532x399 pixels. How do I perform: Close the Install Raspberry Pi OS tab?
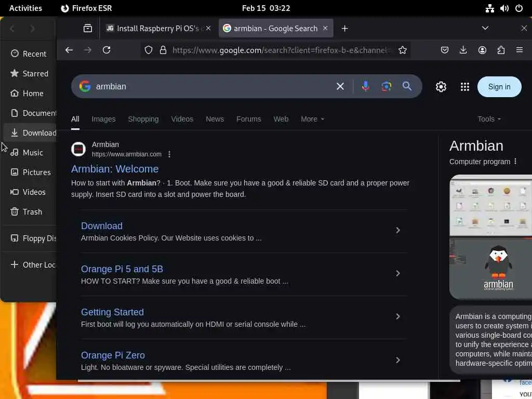coord(208,28)
